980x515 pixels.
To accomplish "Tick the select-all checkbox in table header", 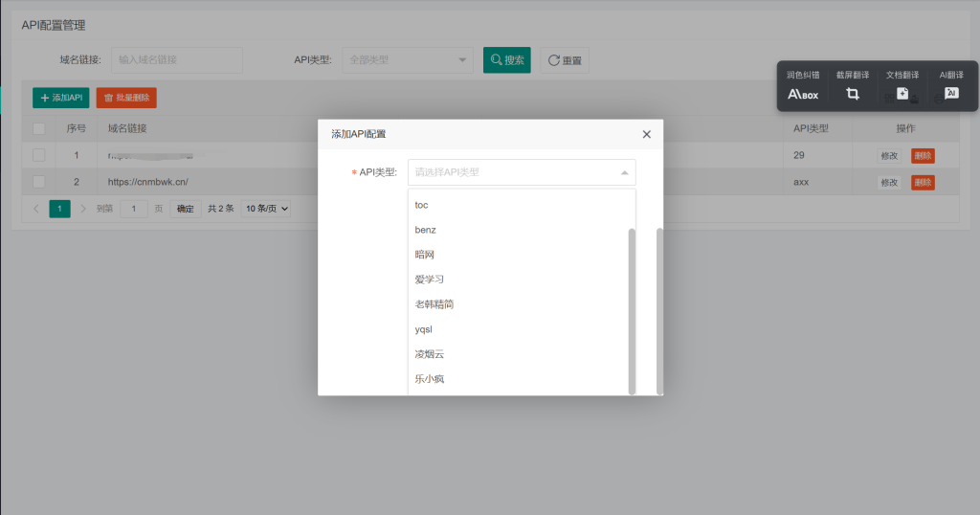I will click(x=38, y=128).
